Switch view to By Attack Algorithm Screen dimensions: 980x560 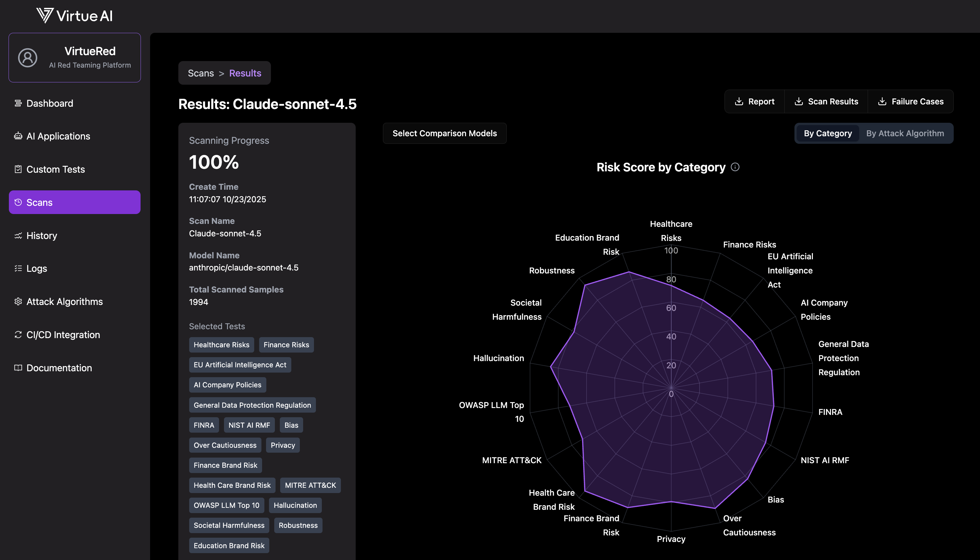(x=904, y=134)
